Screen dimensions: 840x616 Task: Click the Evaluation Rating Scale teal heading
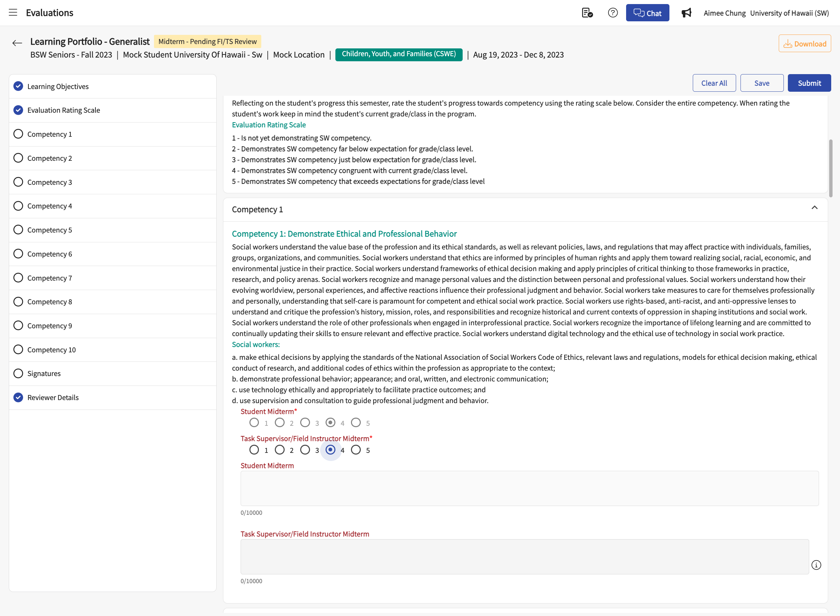click(268, 125)
